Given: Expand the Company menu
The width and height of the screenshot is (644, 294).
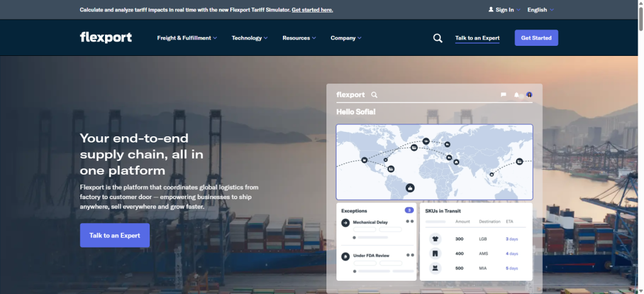Looking at the screenshot, I should click(x=346, y=38).
